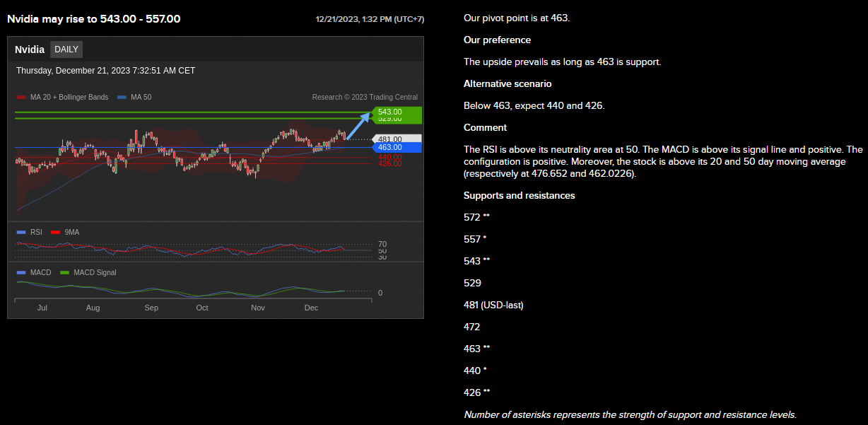Viewport: 868px width, 425px height.
Task: Click the MACD 0 axis value
Action: [x=380, y=293]
